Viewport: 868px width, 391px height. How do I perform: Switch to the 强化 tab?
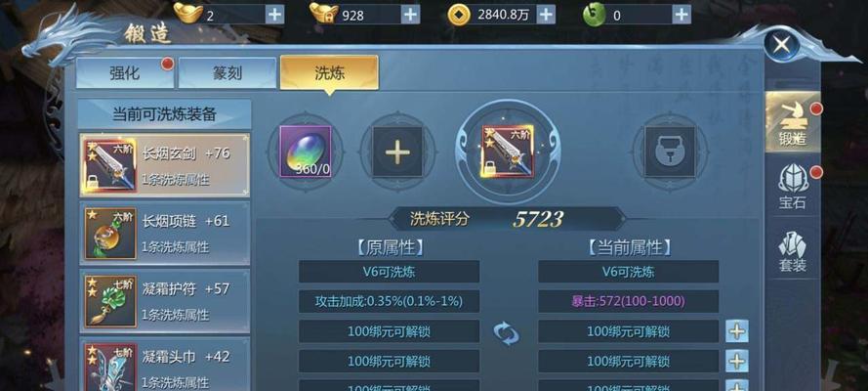coord(125,72)
